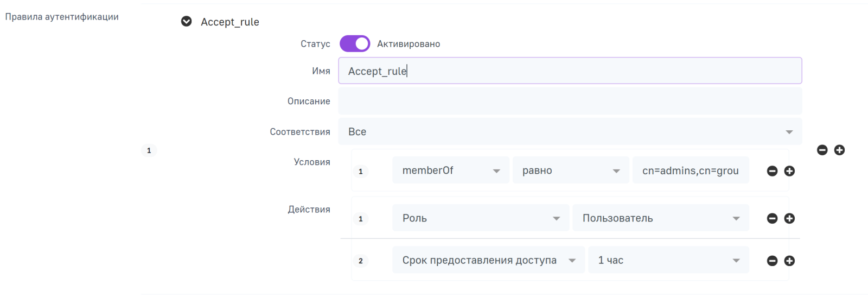The height and width of the screenshot is (297, 868).
Task: Open the Соответствия dropdown set to Все
Action: click(570, 132)
